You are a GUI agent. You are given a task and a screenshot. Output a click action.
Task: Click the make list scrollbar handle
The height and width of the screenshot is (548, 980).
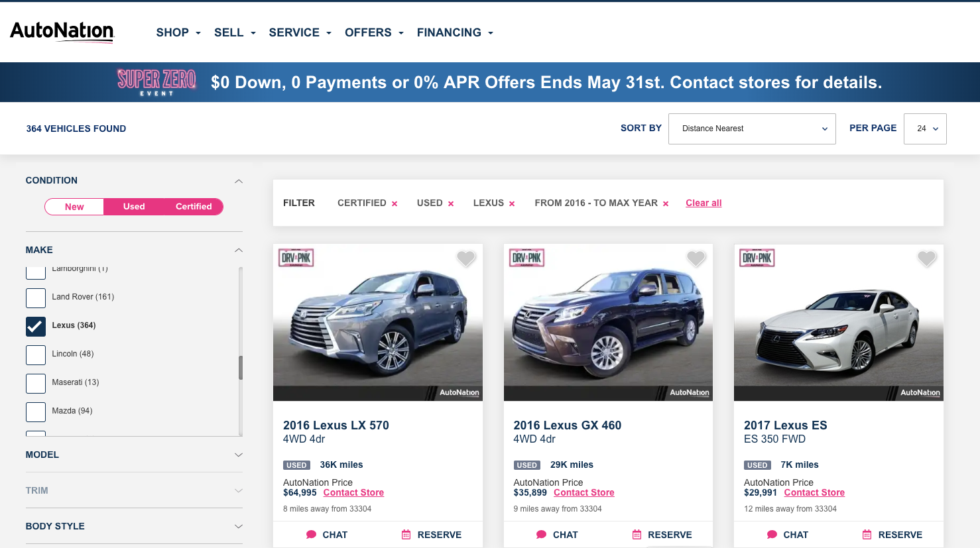[241, 368]
